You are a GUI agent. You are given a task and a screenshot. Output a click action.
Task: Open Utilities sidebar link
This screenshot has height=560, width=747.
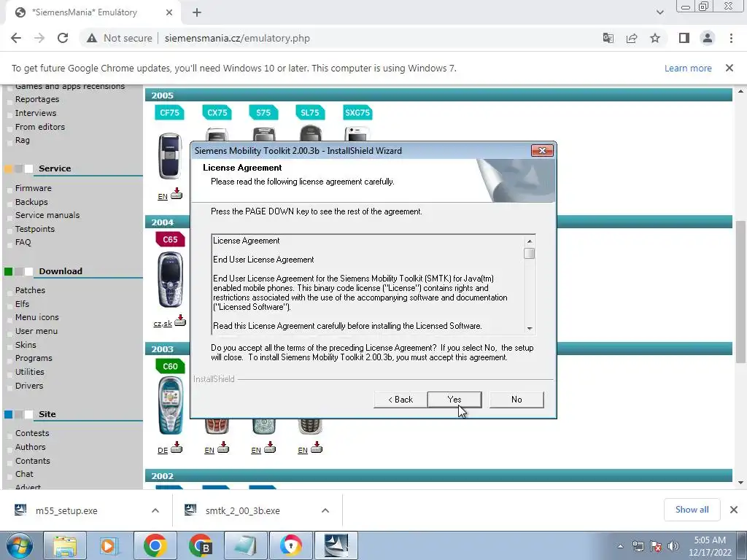tap(29, 372)
